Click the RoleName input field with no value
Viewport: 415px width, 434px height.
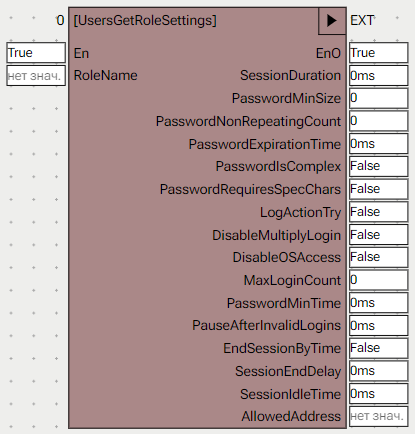[36, 76]
